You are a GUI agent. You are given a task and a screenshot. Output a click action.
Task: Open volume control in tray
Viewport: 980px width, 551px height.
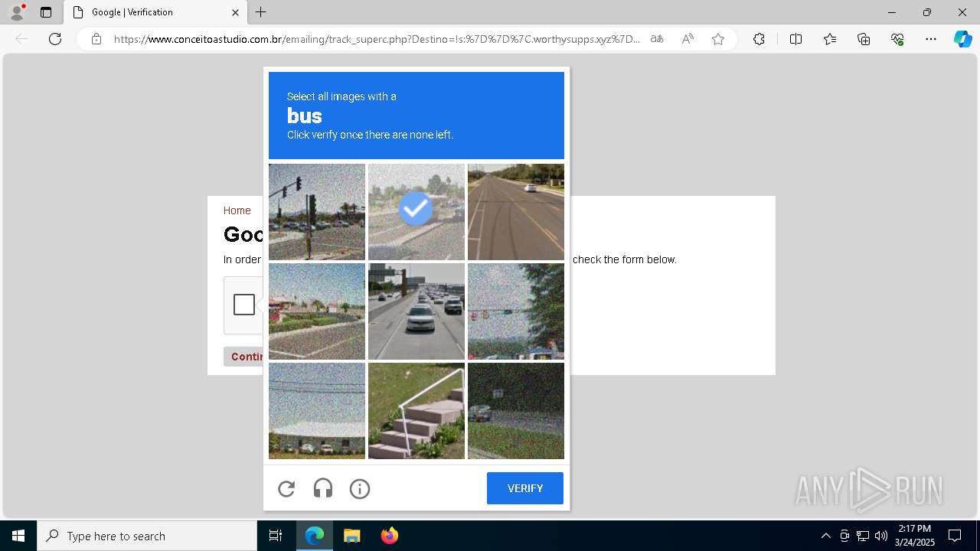(881, 536)
